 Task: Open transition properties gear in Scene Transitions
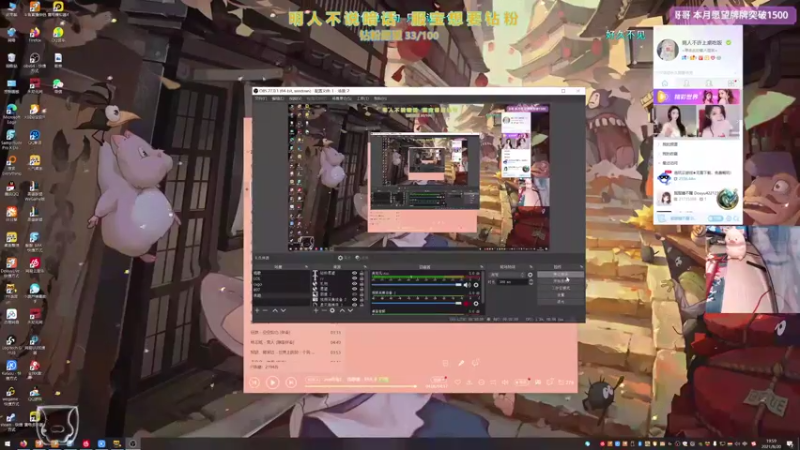[530, 275]
